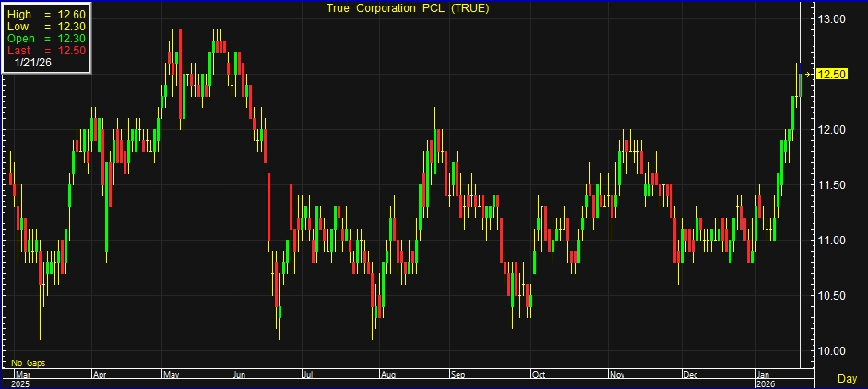Click the small yellow arrow price marker
The image size is (868, 389).
coord(809,74)
